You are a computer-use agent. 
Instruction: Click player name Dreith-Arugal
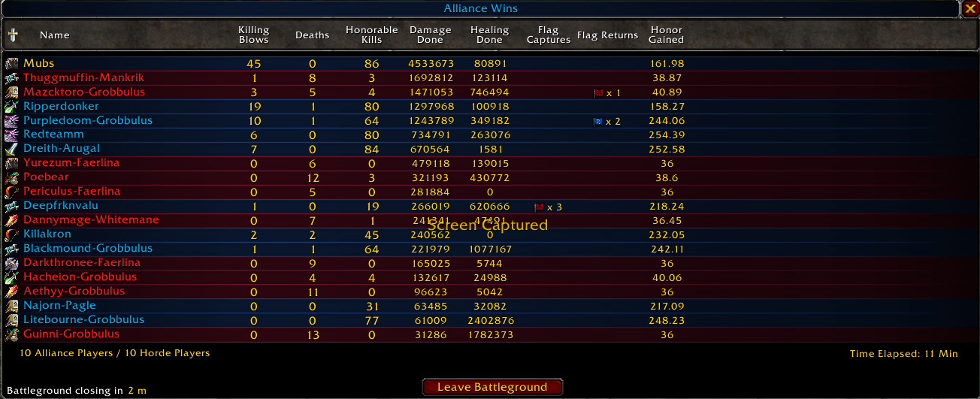coord(61,150)
